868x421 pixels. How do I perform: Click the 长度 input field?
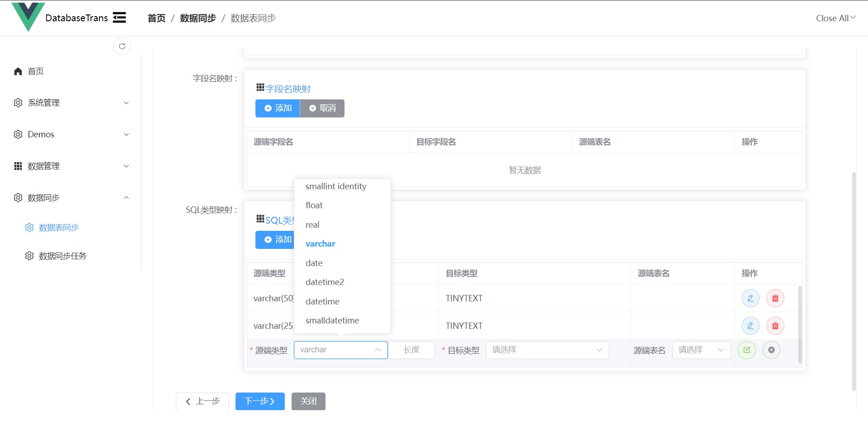pos(412,350)
